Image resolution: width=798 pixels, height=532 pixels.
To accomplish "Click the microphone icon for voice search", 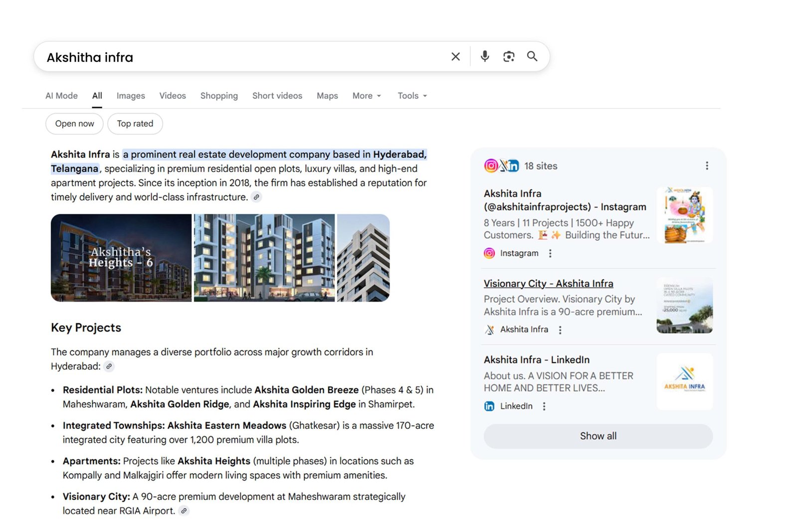I will (x=484, y=56).
